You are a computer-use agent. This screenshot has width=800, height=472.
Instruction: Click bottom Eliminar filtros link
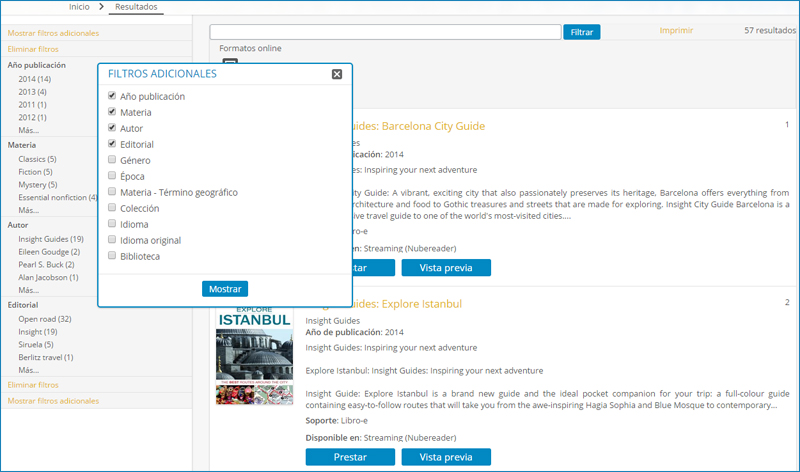click(x=33, y=385)
